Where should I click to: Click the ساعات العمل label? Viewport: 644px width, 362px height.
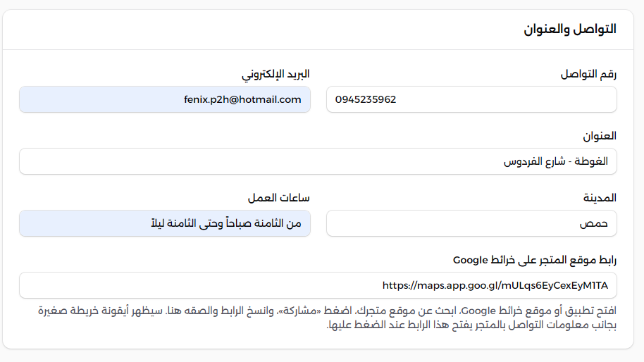(x=279, y=198)
